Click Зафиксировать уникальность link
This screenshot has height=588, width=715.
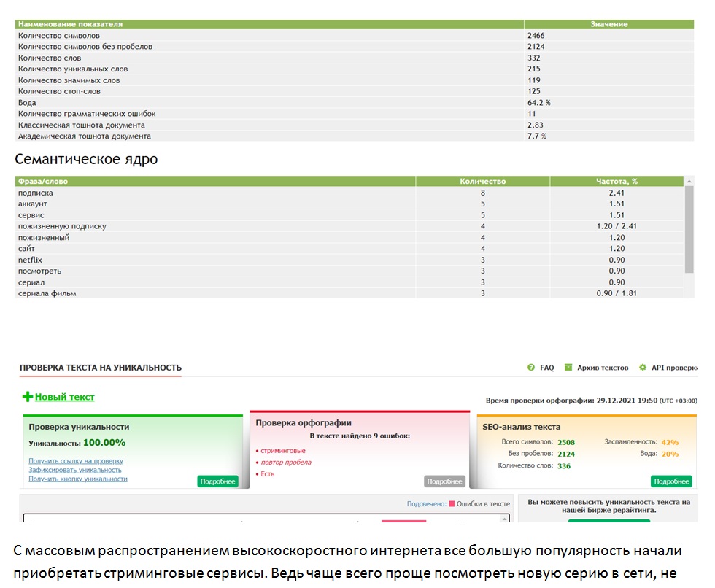click(75, 470)
